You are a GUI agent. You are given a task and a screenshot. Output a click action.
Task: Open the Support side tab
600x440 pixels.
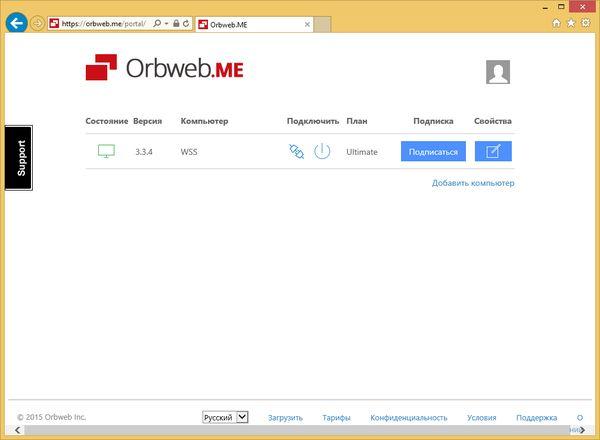(x=19, y=158)
